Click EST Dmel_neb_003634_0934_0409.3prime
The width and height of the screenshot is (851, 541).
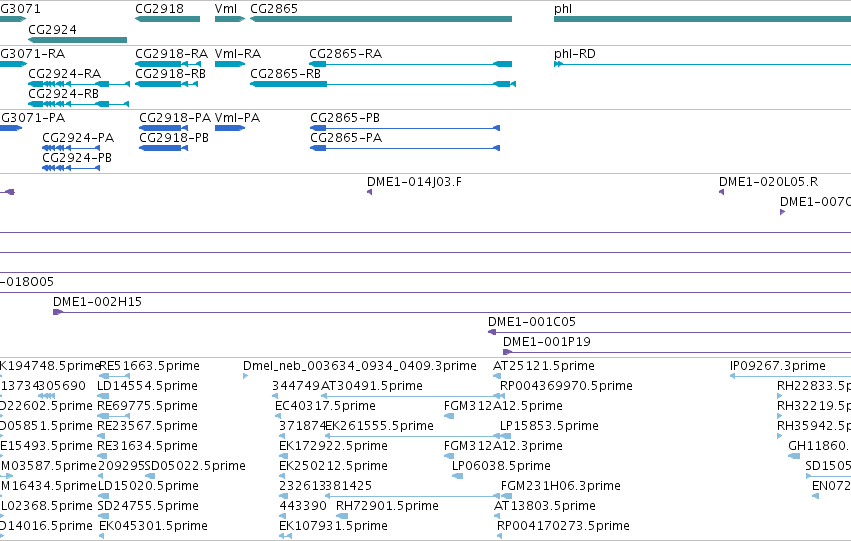click(x=245, y=376)
